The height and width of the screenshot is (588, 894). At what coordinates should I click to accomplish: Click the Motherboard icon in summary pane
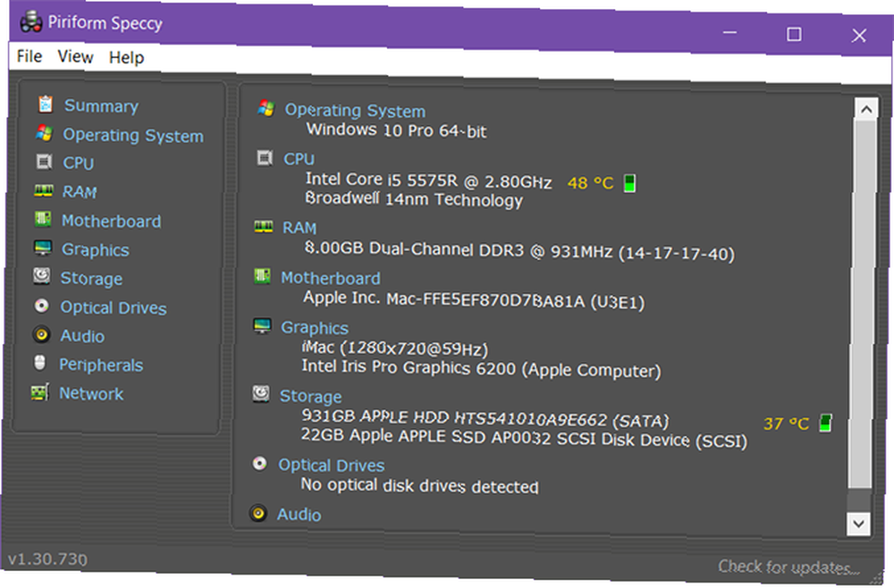(x=262, y=276)
